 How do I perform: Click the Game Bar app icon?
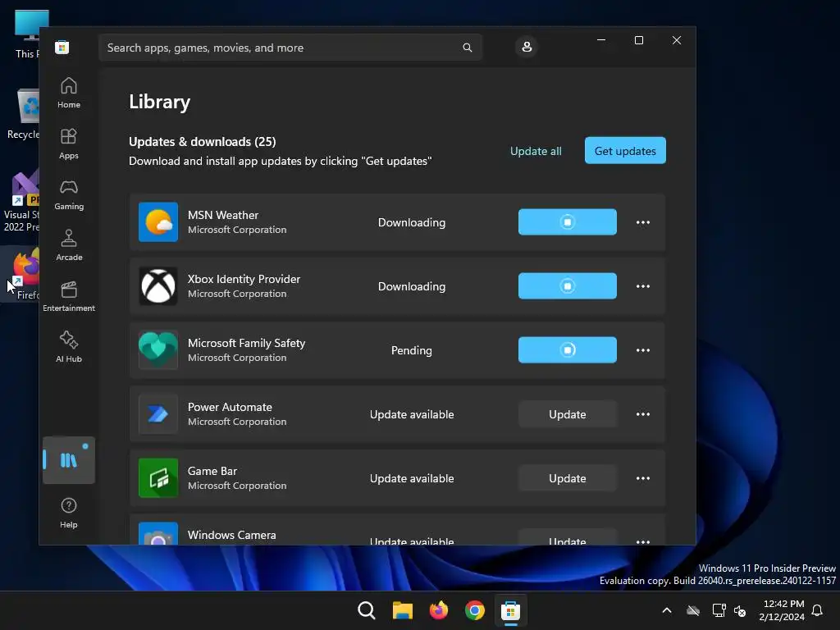click(x=158, y=478)
